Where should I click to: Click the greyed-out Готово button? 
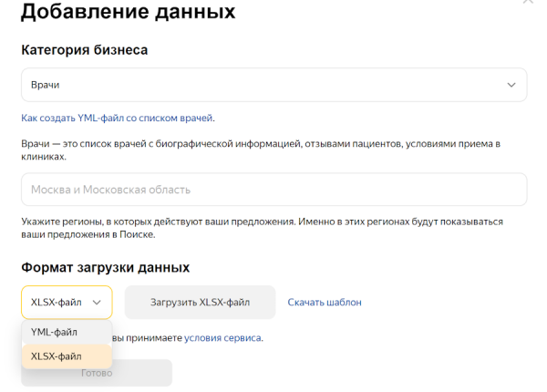point(97,373)
